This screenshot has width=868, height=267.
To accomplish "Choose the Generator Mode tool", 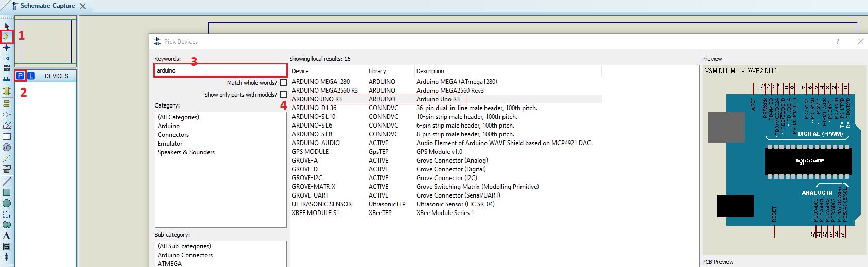I will point(7,147).
